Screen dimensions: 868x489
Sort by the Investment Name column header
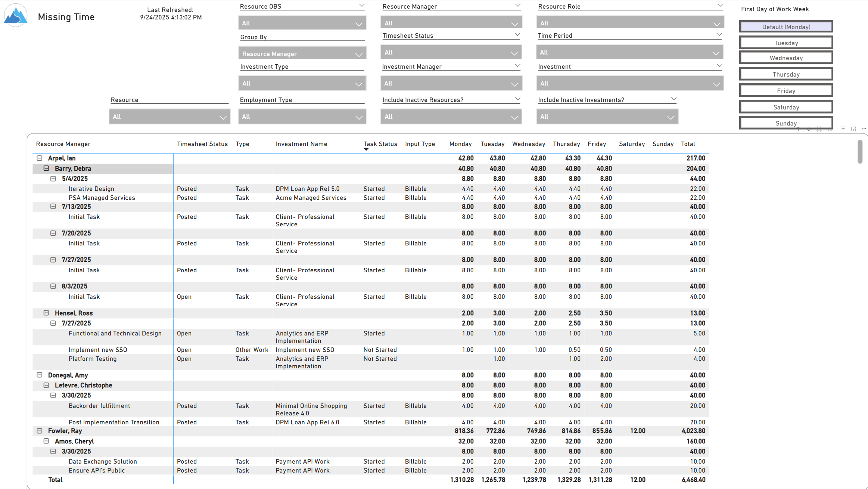pyautogui.click(x=301, y=144)
